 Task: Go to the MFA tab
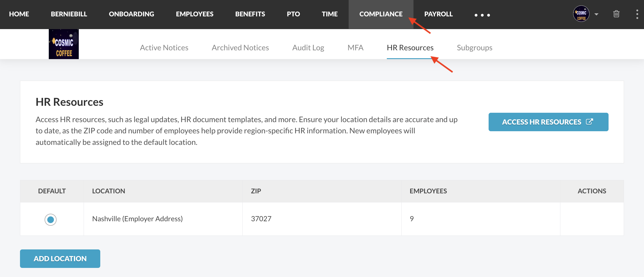click(x=355, y=48)
